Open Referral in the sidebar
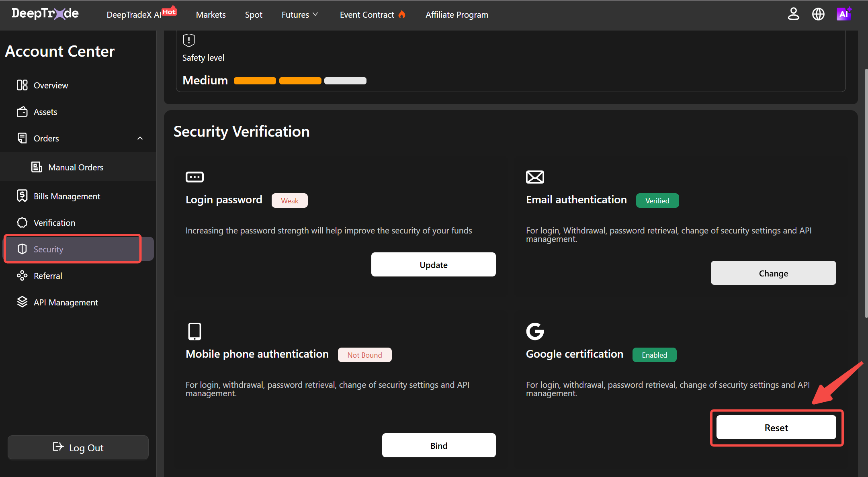This screenshot has height=477, width=868. click(x=78, y=276)
